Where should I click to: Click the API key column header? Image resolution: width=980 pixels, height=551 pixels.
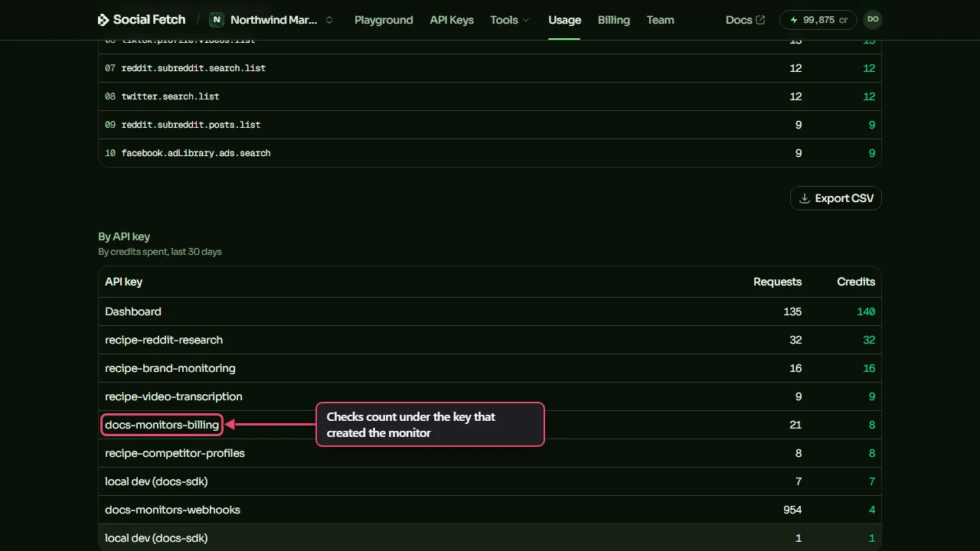click(124, 282)
